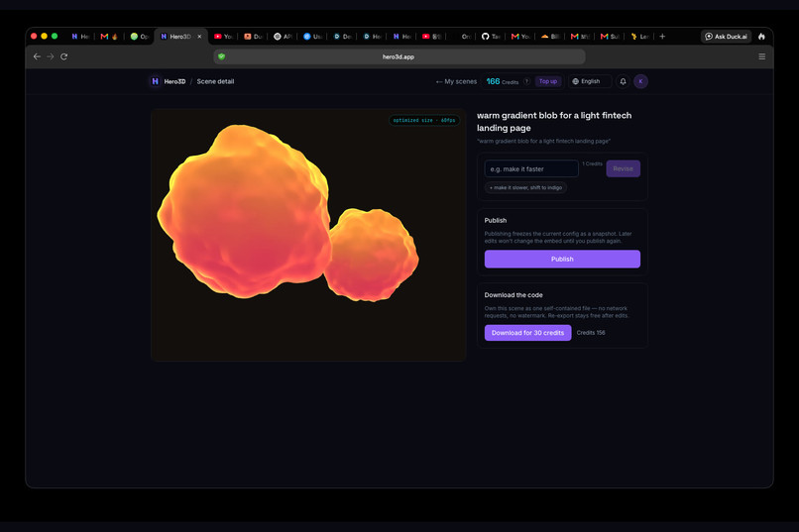Click the 3D blob preview canvas

pos(308,235)
